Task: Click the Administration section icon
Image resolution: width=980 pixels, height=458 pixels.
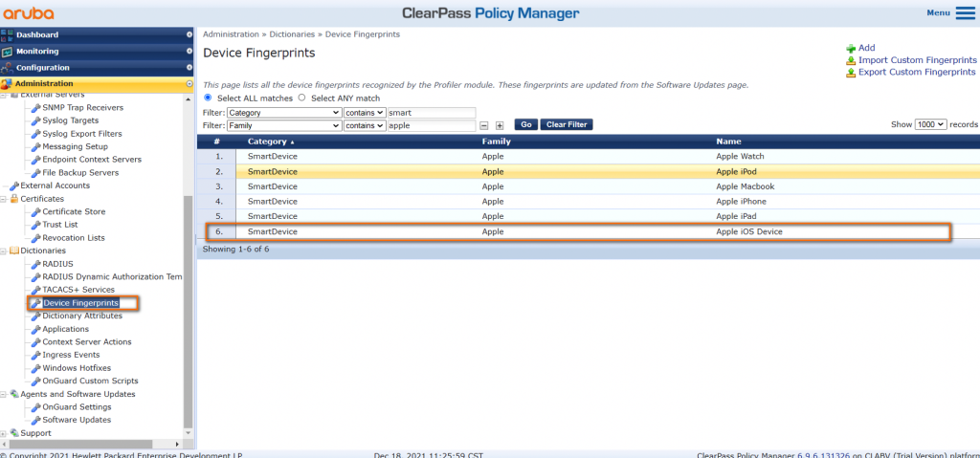Action: 7,84
